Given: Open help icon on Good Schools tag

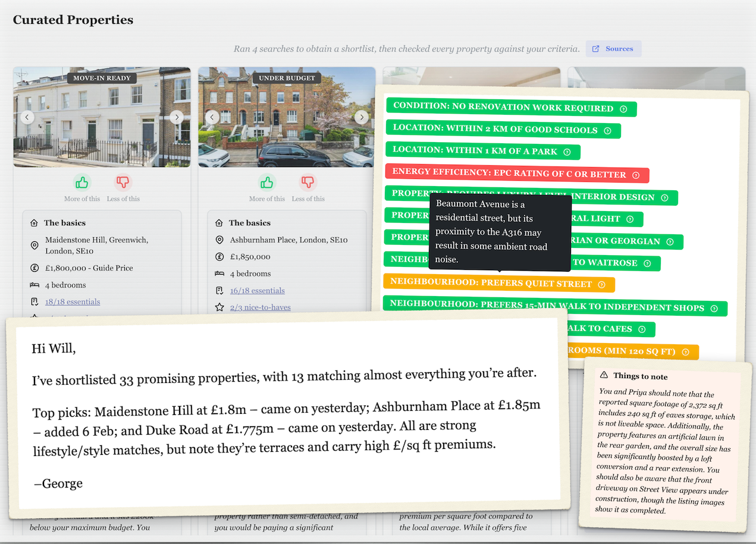Looking at the screenshot, I should click(607, 131).
